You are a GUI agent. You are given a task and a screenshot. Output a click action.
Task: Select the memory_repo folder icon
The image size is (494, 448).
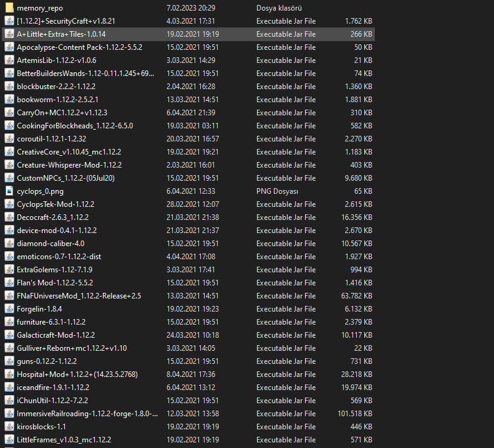(9, 8)
